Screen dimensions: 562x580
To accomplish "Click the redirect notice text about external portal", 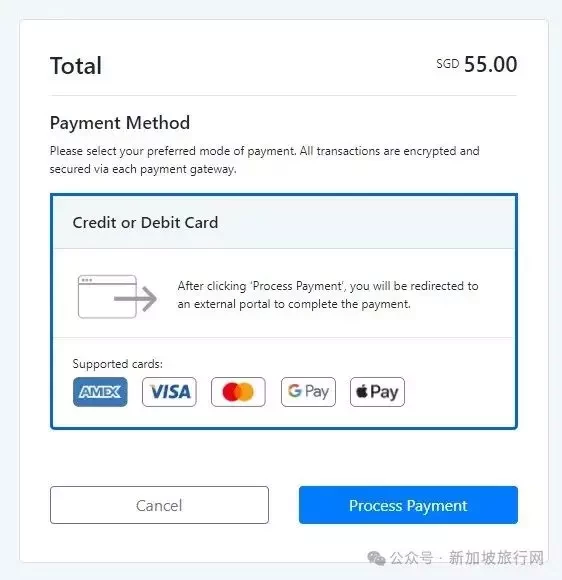I will click(328, 295).
